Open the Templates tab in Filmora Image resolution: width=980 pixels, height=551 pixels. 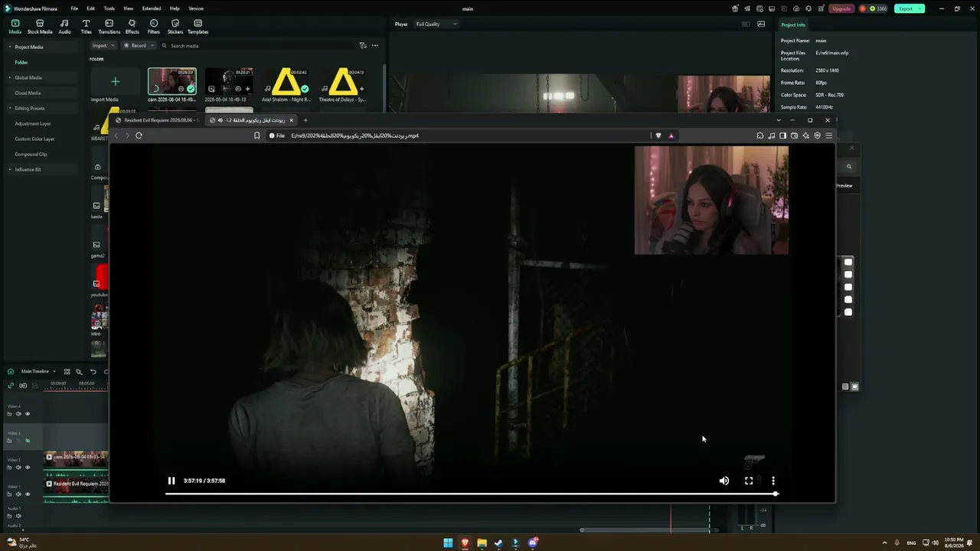point(198,27)
